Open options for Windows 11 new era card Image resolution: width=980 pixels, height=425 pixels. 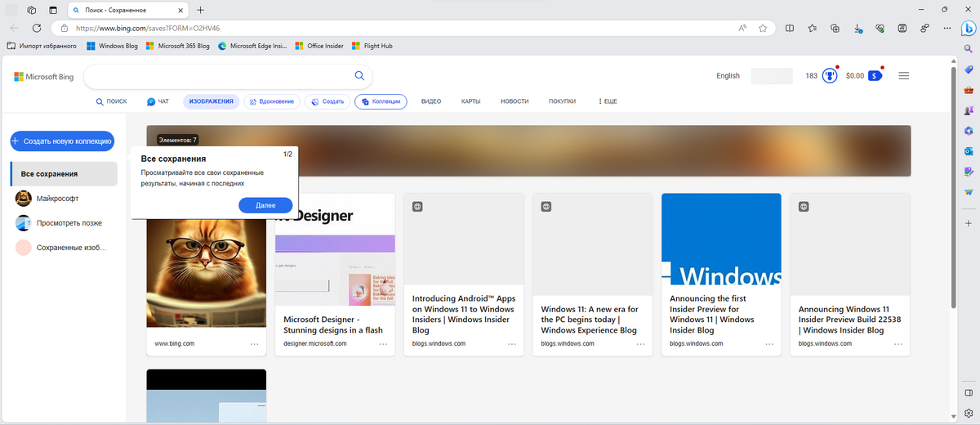[640, 344]
